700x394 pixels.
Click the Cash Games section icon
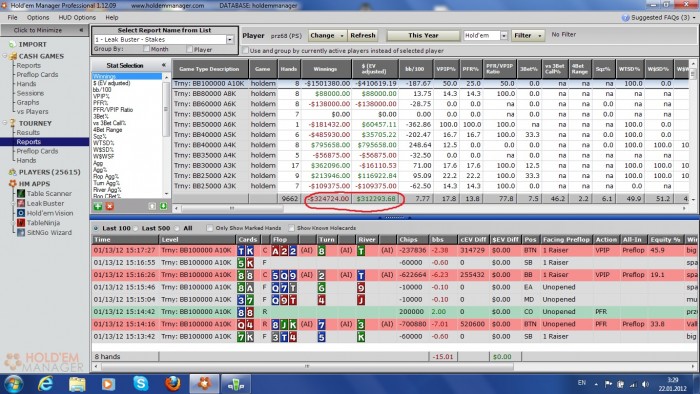(13, 56)
